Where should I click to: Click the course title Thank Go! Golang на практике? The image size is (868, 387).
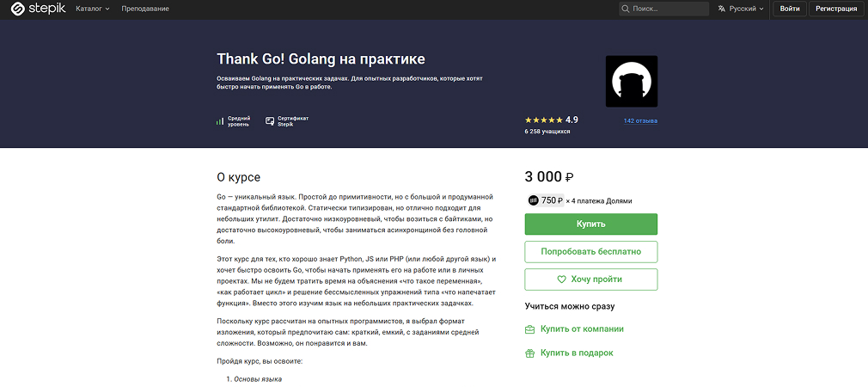click(321, 58)
